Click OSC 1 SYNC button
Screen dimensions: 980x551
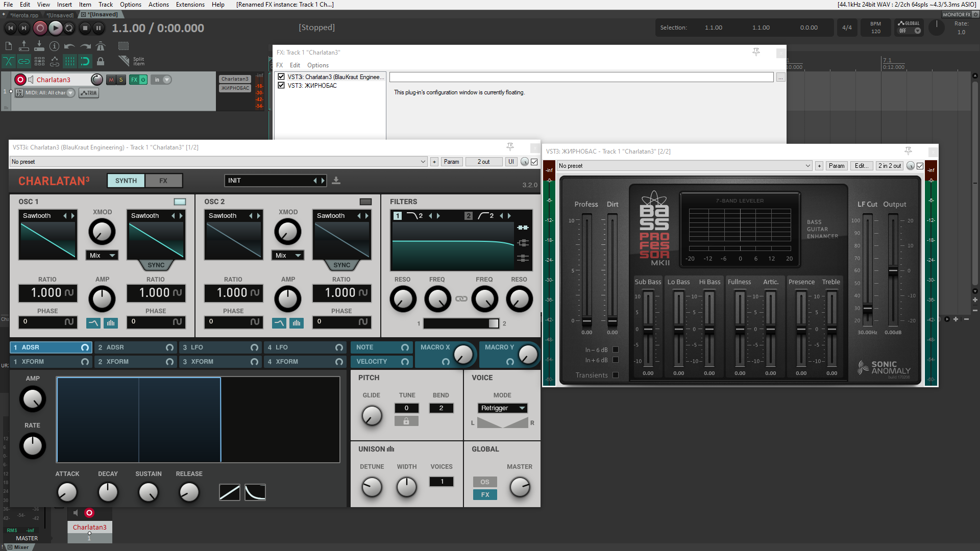click(156, 265)
